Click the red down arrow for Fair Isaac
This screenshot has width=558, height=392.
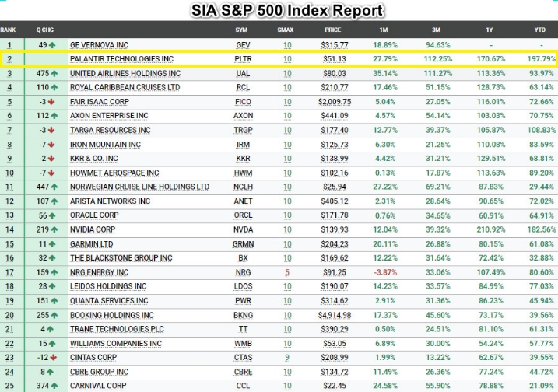tap(51, 102)
